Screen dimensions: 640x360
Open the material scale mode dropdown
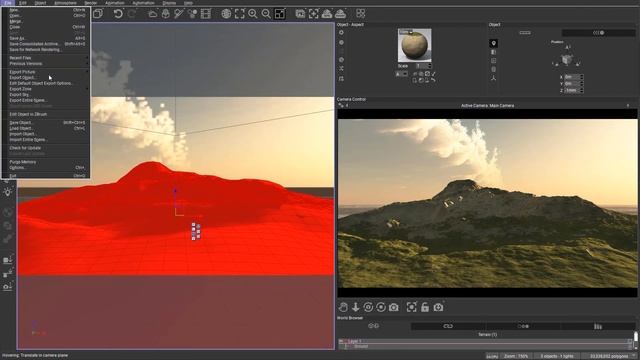tap(402, 74)
